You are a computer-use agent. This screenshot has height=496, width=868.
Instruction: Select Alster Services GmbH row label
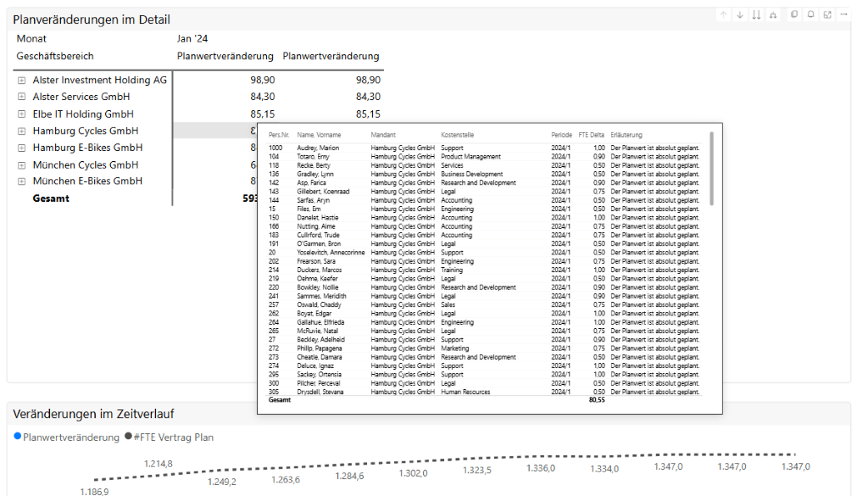[x=81, y=97]
